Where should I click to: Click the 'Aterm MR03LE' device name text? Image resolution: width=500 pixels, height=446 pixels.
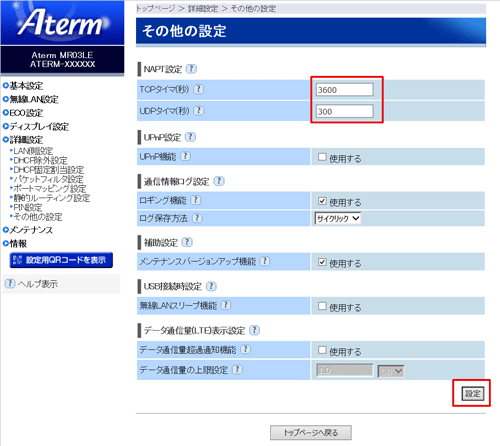(x=62, y=55)
